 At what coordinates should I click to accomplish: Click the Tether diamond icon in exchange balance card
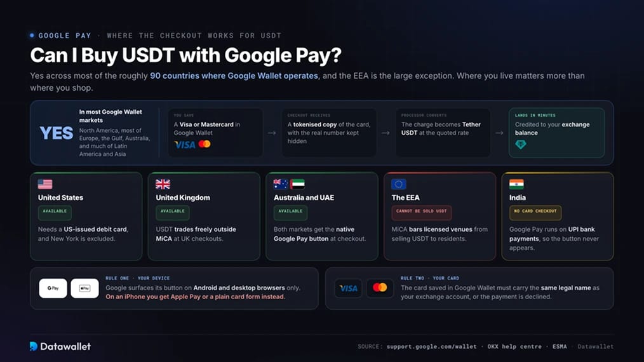pyautogui.click(x=520, y=144)
